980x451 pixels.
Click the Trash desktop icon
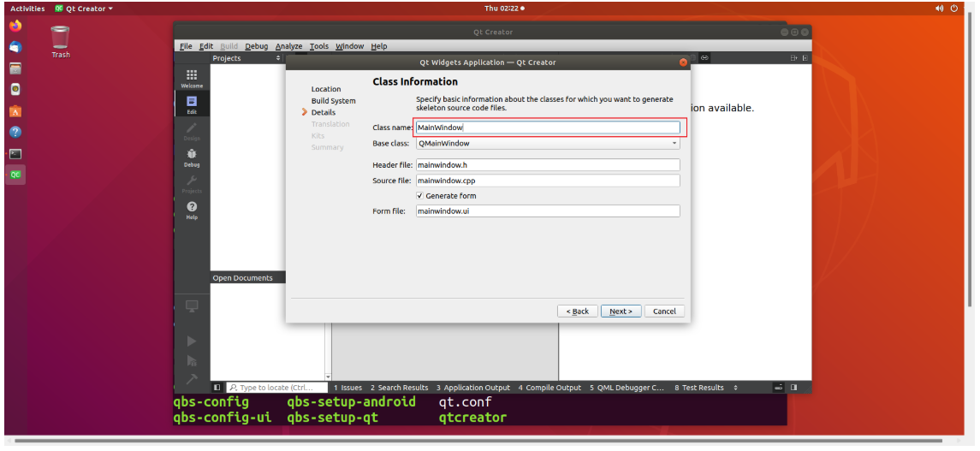coord(61,42)
